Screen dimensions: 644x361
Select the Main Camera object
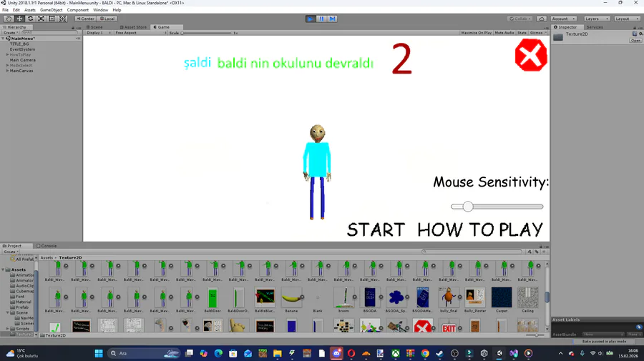click(23, 60)
